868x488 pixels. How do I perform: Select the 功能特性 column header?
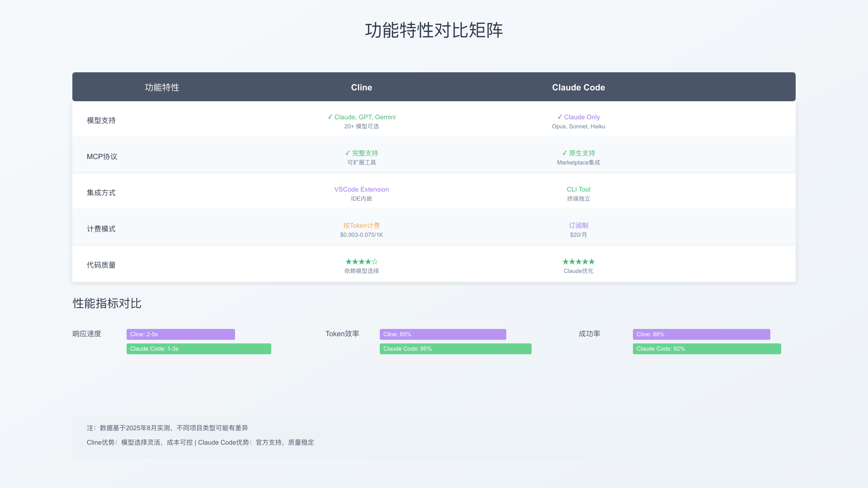[162, 87]
